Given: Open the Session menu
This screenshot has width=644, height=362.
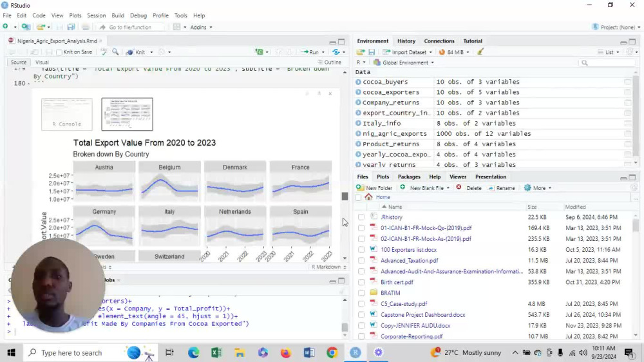Looking at the screenshot, I should (x=96, y=15).
